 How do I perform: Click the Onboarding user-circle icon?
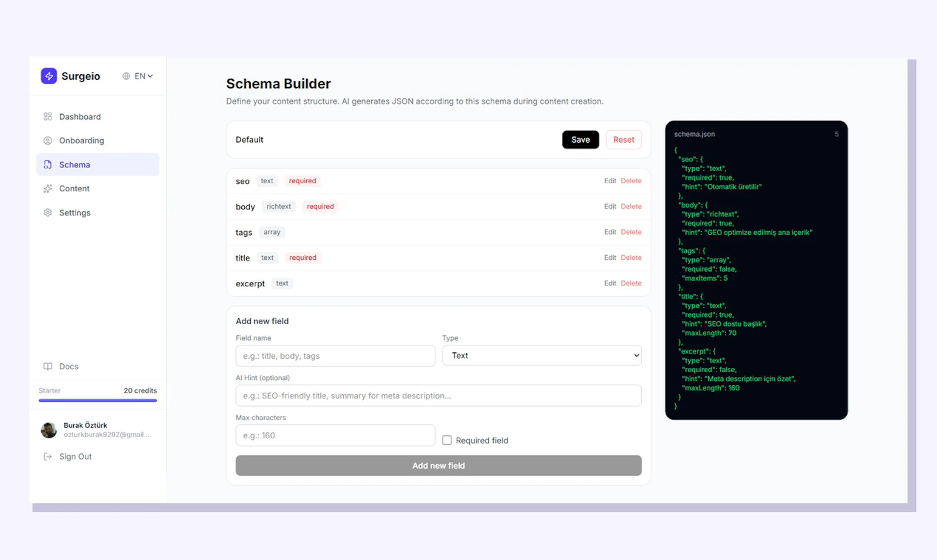coord(48,140)
